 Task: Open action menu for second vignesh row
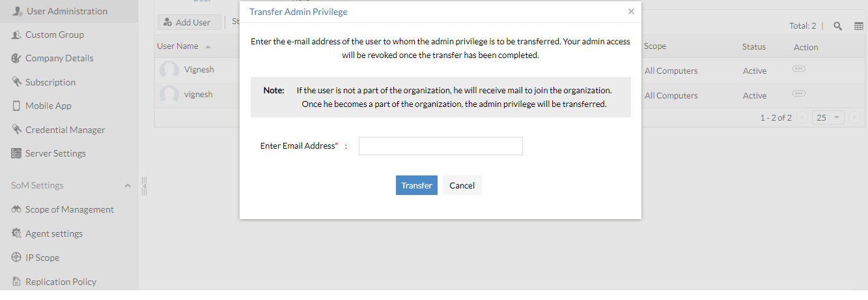(799, 94)
